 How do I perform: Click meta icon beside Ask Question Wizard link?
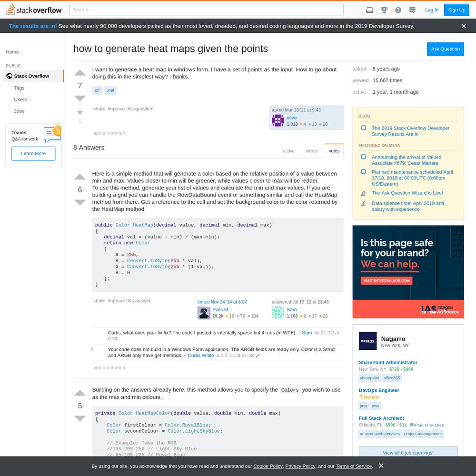tap(363, 193)
